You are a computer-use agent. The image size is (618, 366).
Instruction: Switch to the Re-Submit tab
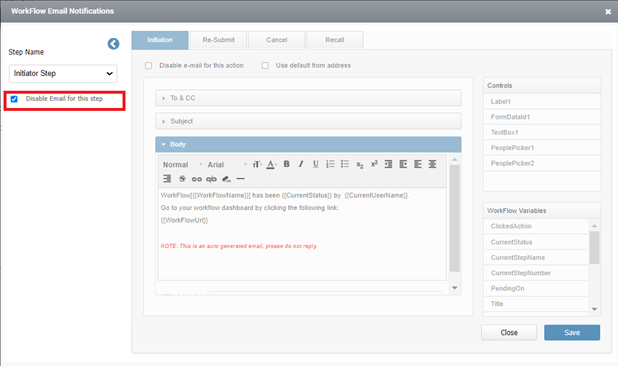pos(218,40)
